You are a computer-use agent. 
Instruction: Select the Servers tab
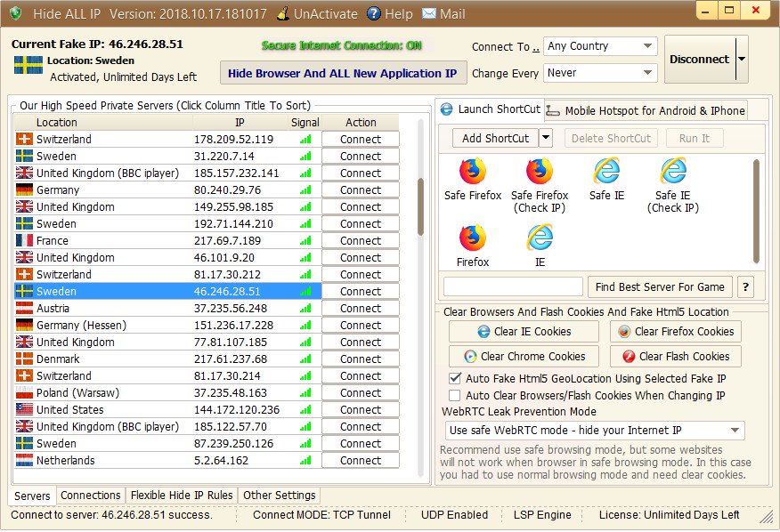(x=32, y=496)
